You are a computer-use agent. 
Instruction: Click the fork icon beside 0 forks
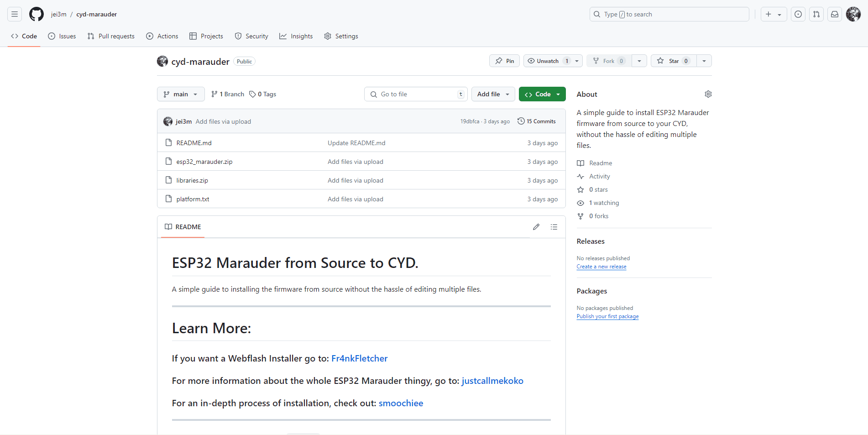[x=580, y=216]
